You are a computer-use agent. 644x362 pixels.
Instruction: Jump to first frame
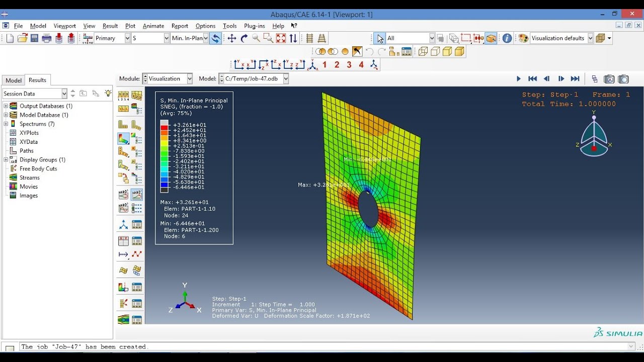click(x=533, y=79)
